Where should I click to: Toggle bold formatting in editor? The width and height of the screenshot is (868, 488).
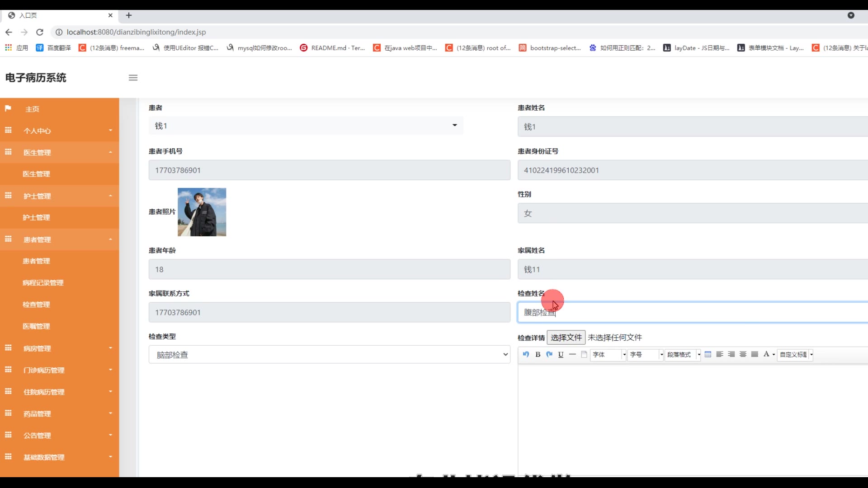(538, 355)
